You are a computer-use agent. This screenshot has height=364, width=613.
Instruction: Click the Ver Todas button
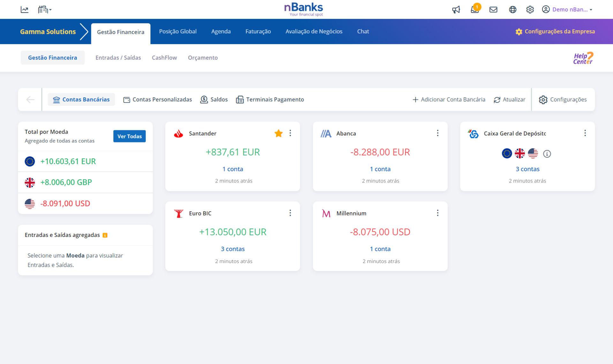129,136
